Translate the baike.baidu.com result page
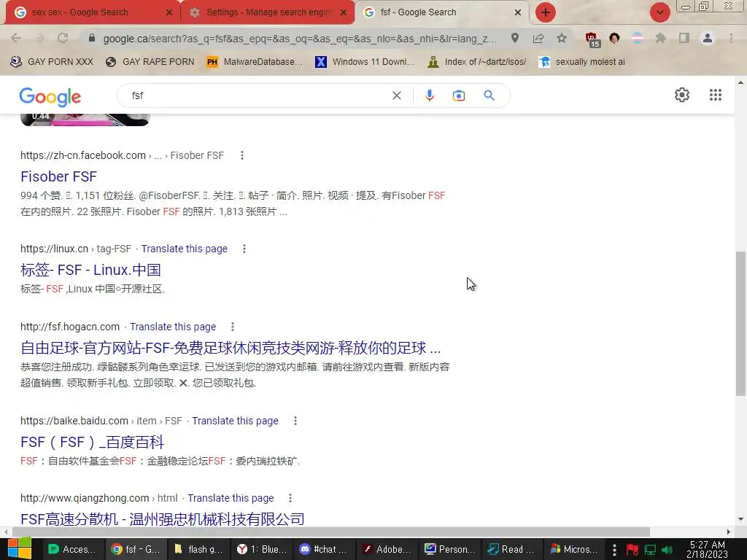This screenshot has height=560, width=747. click(236, 421)
